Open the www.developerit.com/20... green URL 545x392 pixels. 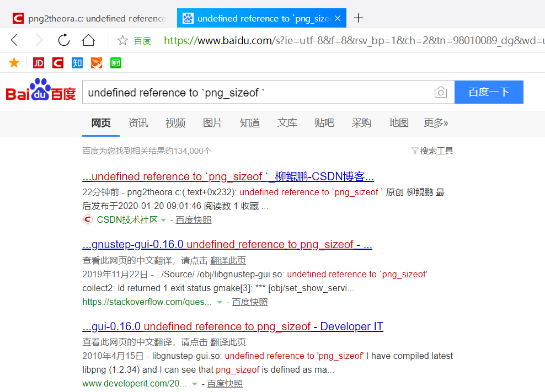coord(135,384)
